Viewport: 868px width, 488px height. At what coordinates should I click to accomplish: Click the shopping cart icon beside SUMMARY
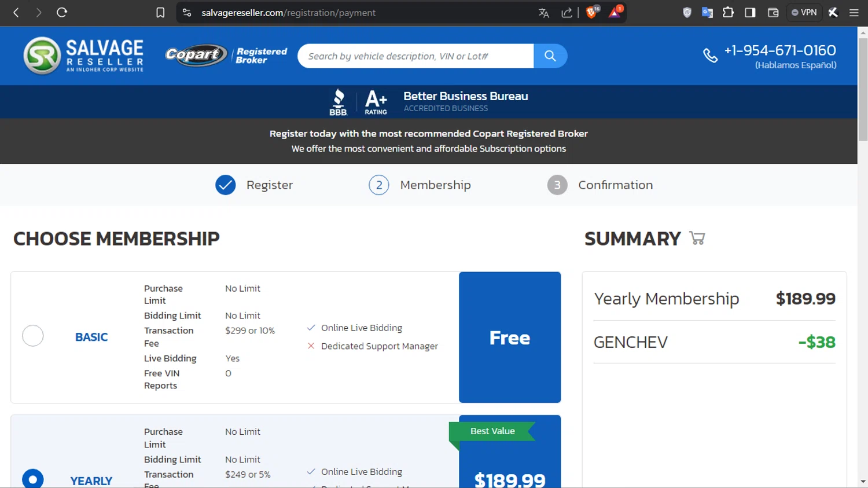697,238
